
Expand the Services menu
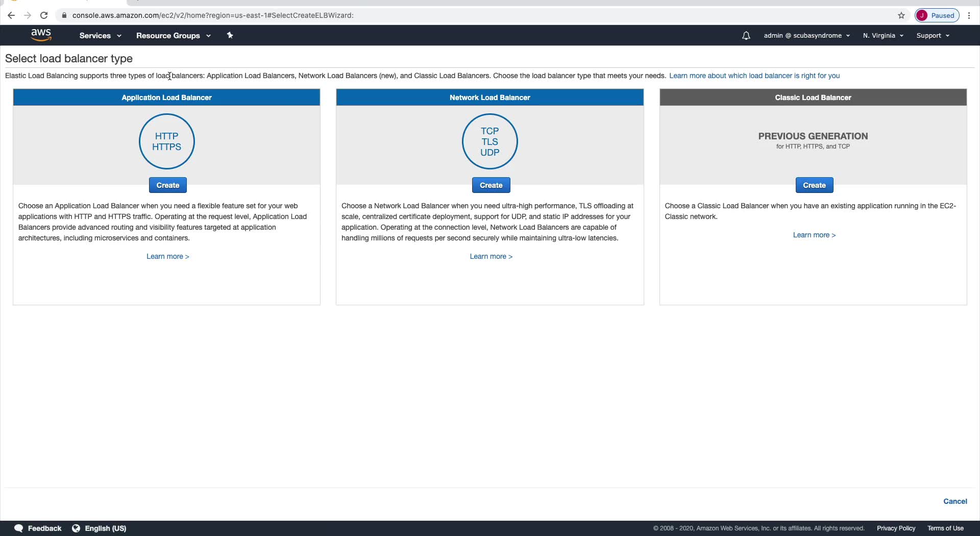(100, 36)
